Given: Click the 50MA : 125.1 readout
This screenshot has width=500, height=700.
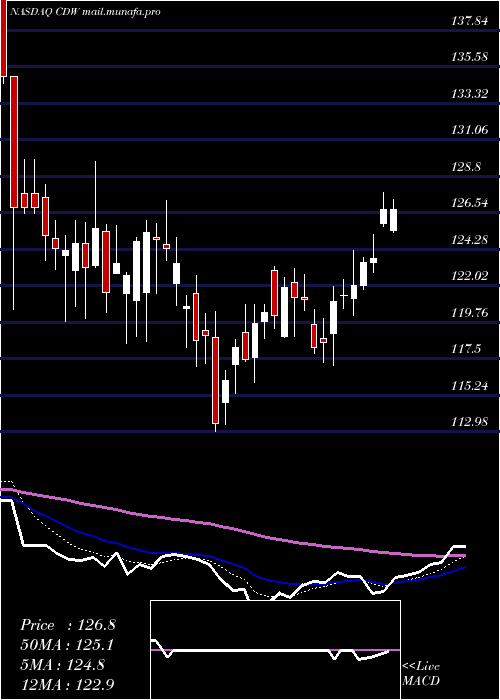Looking at the screenshot, I should tap(66, 645).
